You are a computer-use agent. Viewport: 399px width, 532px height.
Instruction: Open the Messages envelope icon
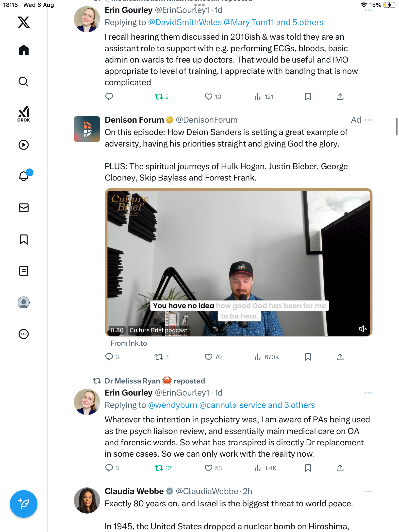(24, 208)
